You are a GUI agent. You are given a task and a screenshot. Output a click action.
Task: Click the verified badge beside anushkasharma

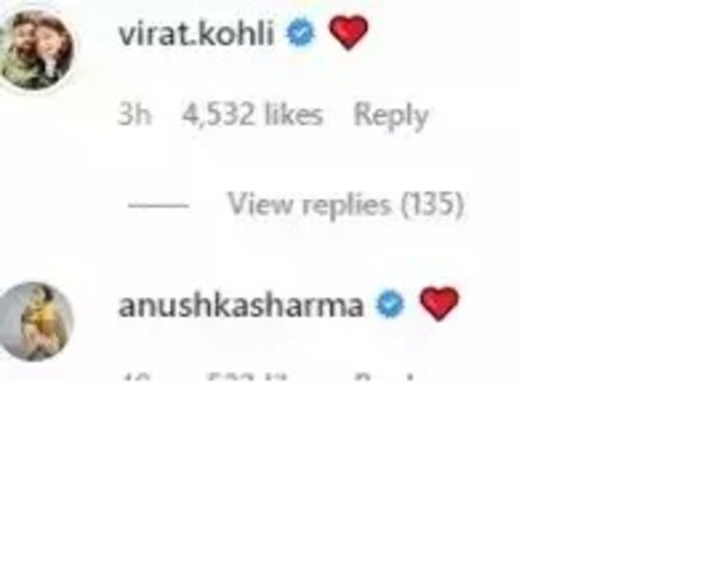[x=390, y=304]
